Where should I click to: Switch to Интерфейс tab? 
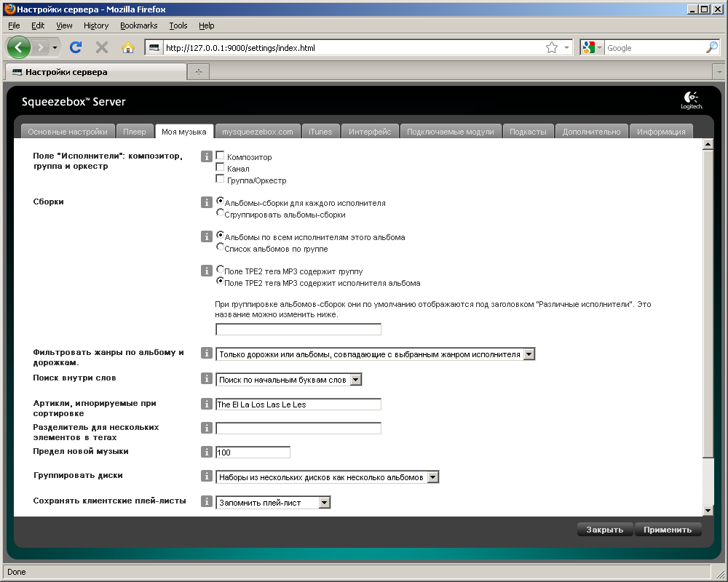370,132
